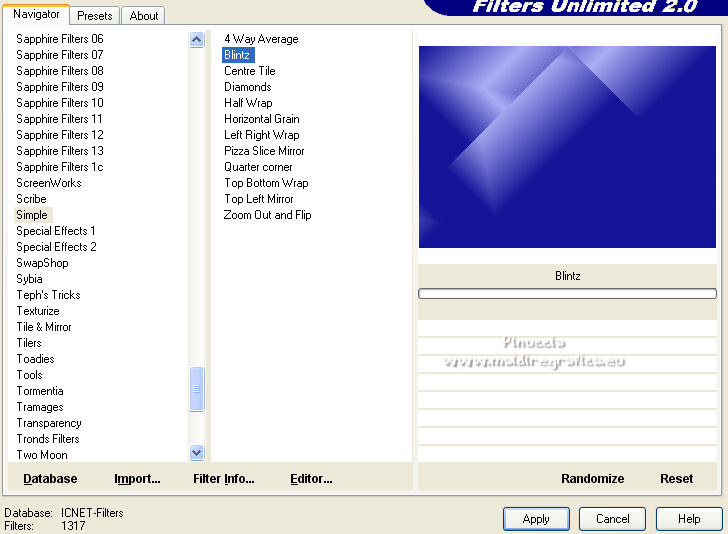The height and width of the screenshot is (534, 728).
Task: Pick the Pizza Slice Mirror filter
Action: coord(264,151)
